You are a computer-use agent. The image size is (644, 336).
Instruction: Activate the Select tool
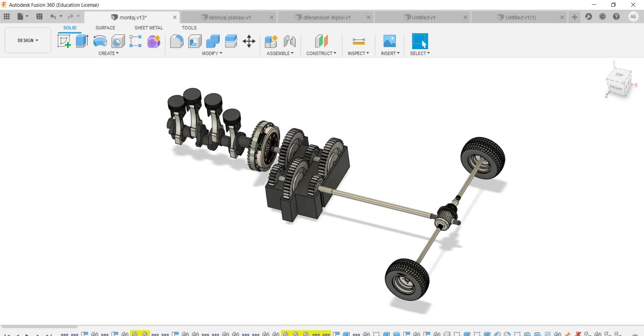click(x=420, y=41)
